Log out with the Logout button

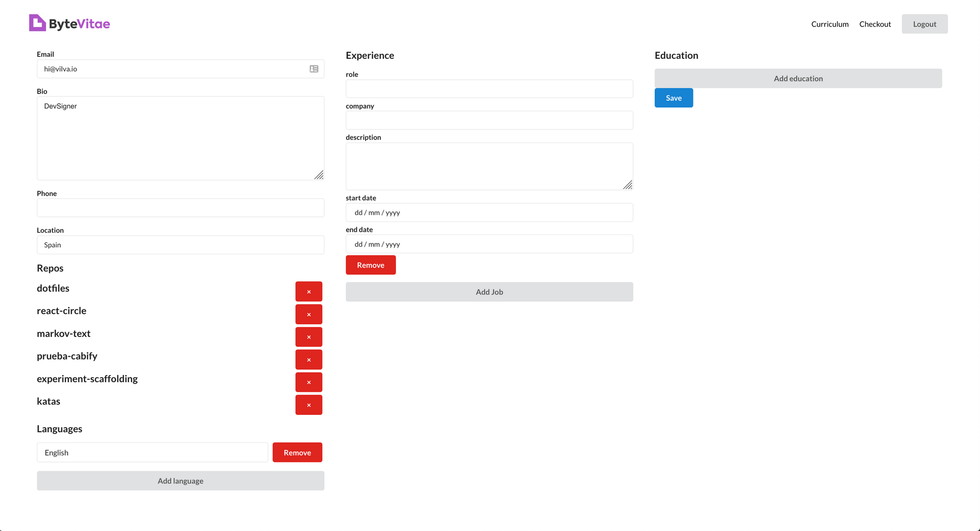925,24
